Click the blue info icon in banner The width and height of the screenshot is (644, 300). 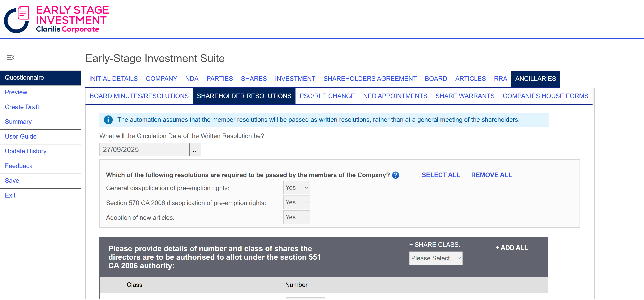(x=108, y=120)
